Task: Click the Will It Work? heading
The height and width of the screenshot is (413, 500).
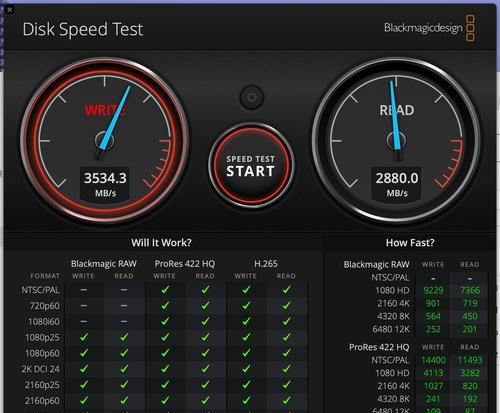Action: tap(161, 243)
